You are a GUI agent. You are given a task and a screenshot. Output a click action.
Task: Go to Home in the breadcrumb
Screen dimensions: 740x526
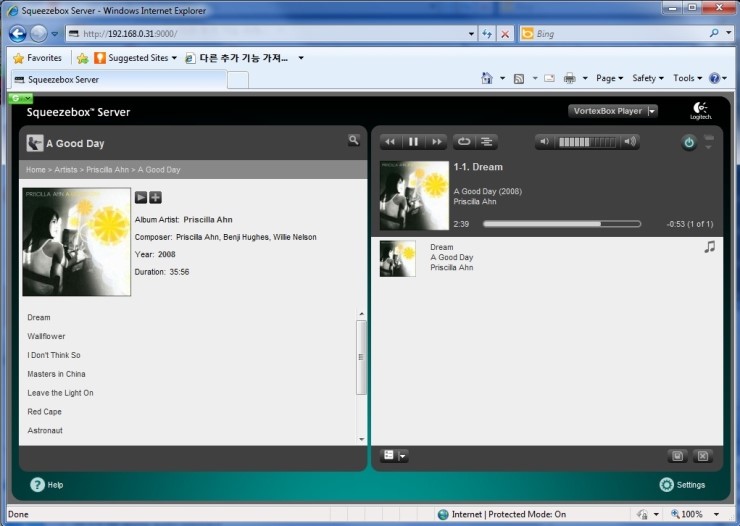pos(36,170)
